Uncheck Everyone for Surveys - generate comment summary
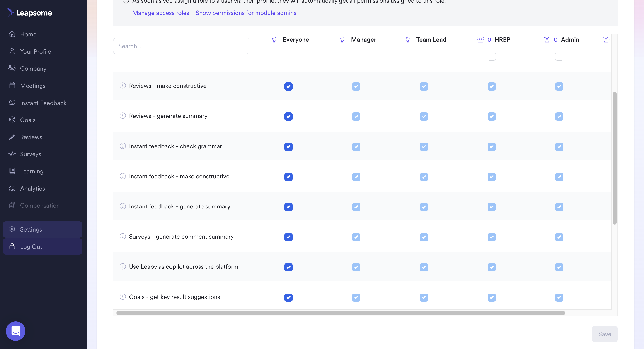Screen dimensions: 644x349 coord(288,237)
